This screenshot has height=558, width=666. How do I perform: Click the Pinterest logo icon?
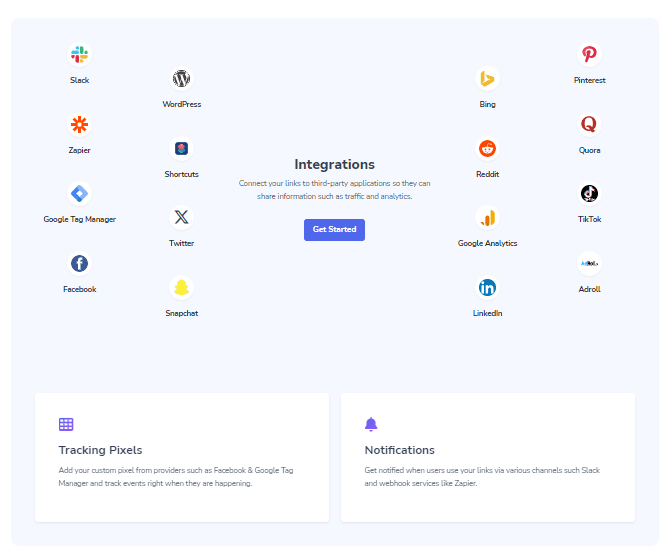point(589,55)
